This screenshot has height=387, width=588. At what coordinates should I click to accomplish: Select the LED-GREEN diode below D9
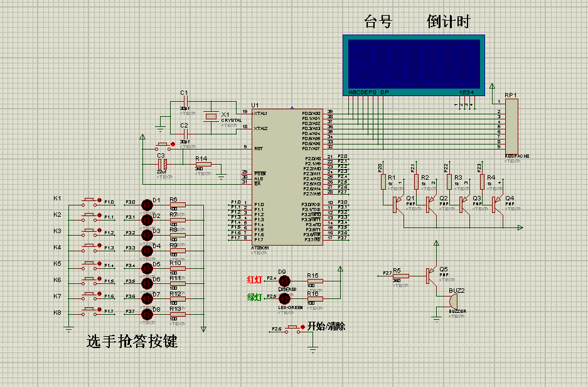pyautogui.click(x=285, y=299)
